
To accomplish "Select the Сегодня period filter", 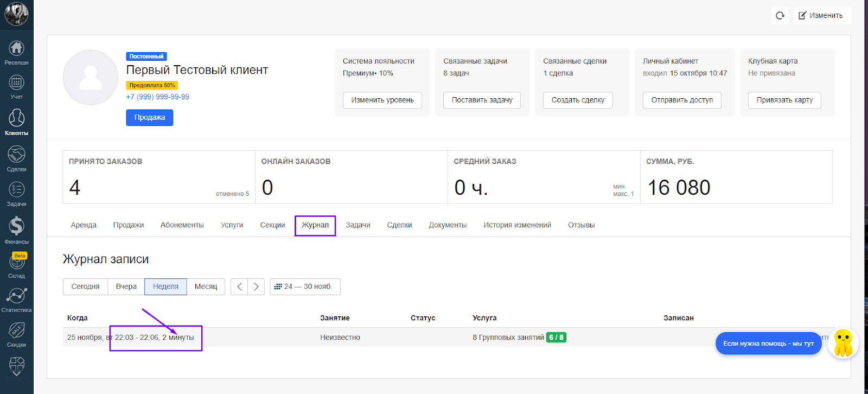I will [85, 287].
